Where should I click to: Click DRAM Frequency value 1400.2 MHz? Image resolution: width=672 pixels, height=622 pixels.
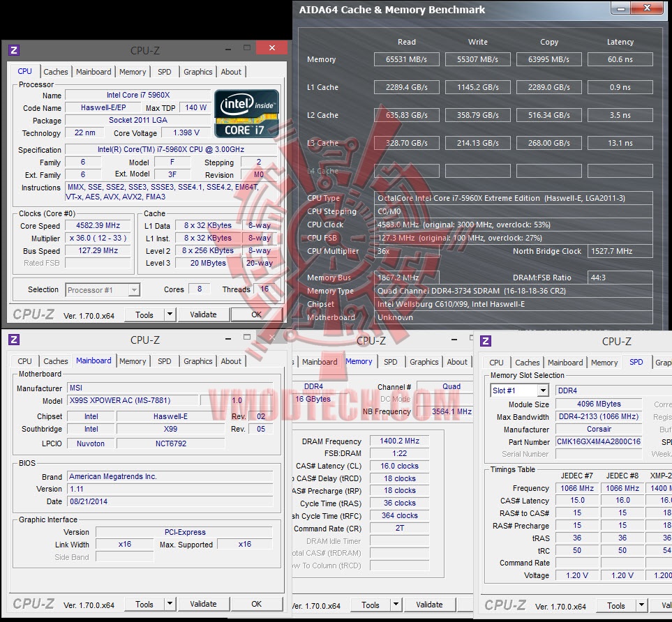pos(399,441)
